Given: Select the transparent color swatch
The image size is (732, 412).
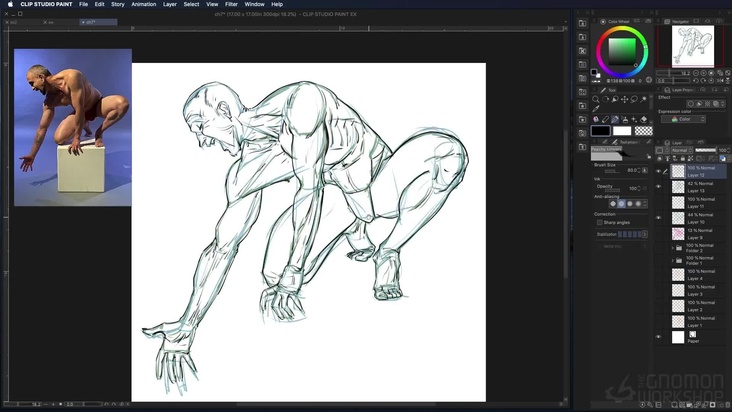Looking at the screenshot, I should [x=643, y=130].
